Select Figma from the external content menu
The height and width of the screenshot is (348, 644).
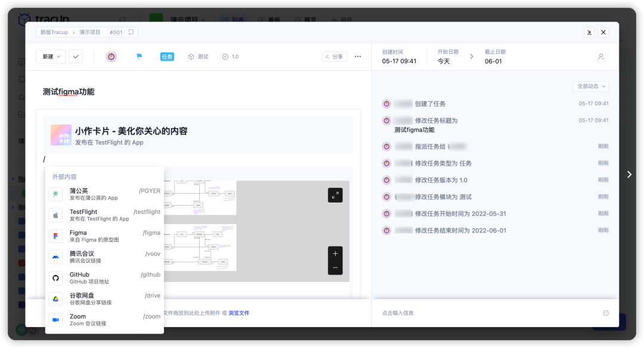coord(104,236)
